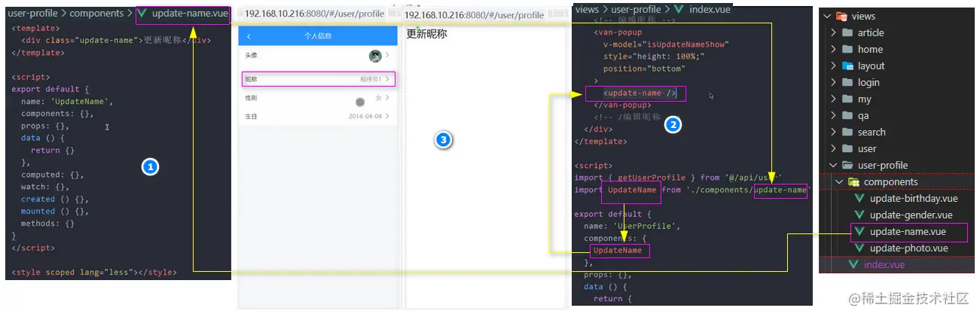The image size is (980, 317).
Task: Expand the login folder chevron
Action: click(834, 83)
